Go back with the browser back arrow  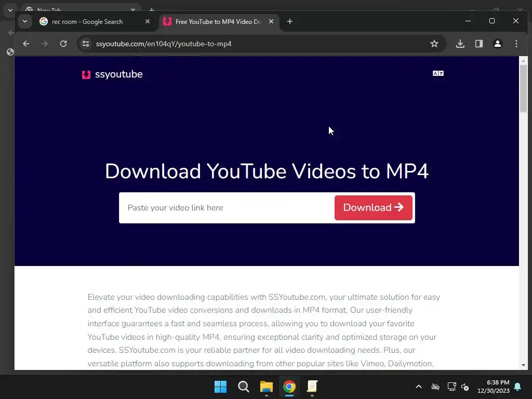coord(26,44)
